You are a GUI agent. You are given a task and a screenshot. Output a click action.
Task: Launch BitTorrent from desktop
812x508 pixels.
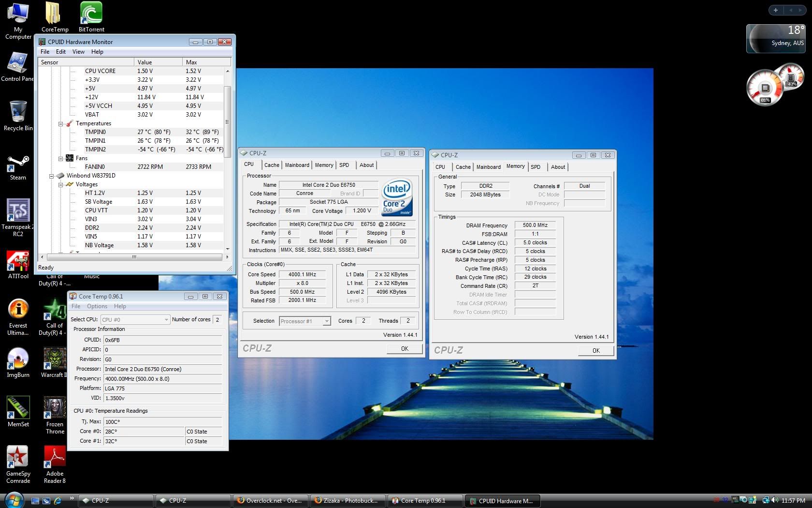pyautogui.click(x=91, y=17)
